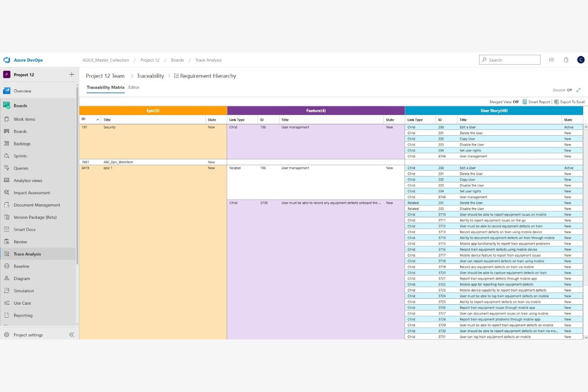Select Backlogs from the left navigation
This screenshot has height=392, width=588.
[x=22, y=143]
